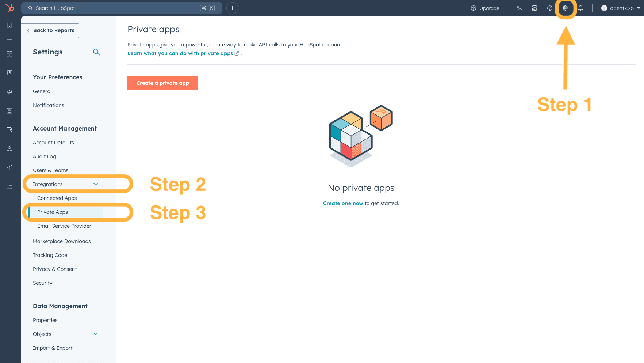Open the Marketing megaphone icon
This screenshot has height=363, width=644.
[x=9, y=92]
